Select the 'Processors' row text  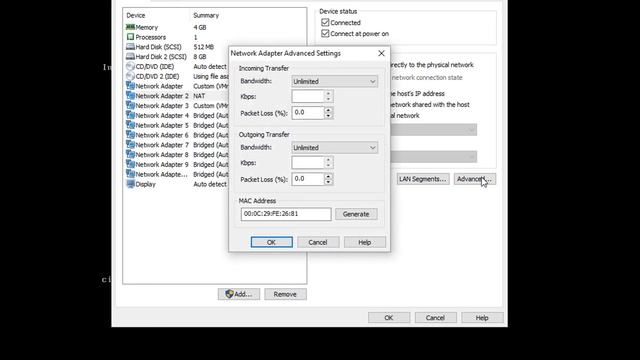pyautogui.click(x=151, y=37)
